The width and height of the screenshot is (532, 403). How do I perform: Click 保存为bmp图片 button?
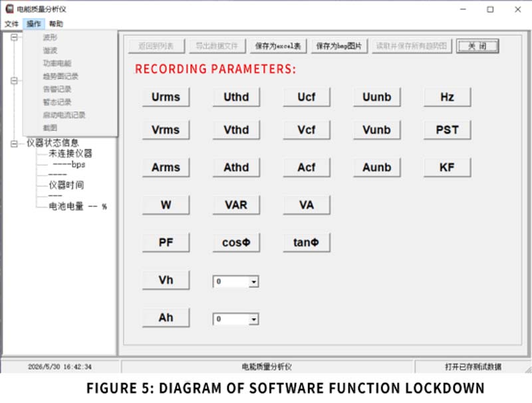(339, 46)
